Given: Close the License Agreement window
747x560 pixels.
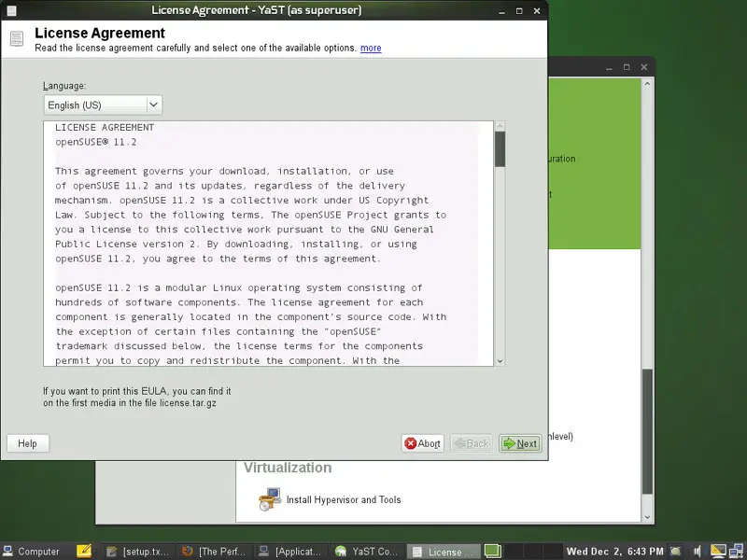Looking at the screenshot, I should pos(537,11).
